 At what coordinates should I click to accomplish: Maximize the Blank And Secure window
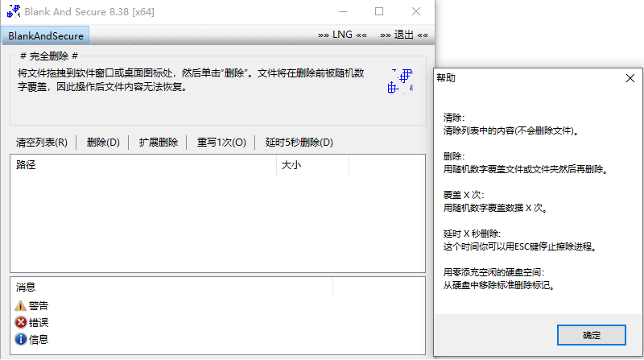click(378, 12)
